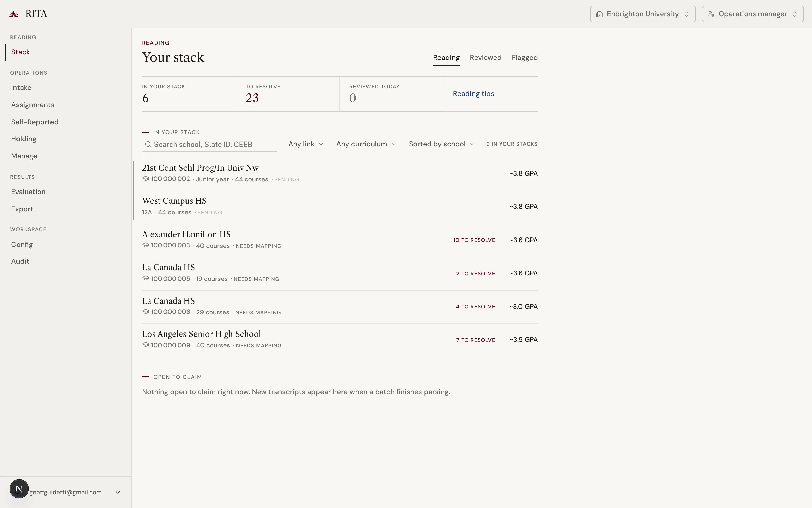The height and width of the screenshot is (508, 812).
Task: Click the Junior year label
Action: tap(212, 179)
